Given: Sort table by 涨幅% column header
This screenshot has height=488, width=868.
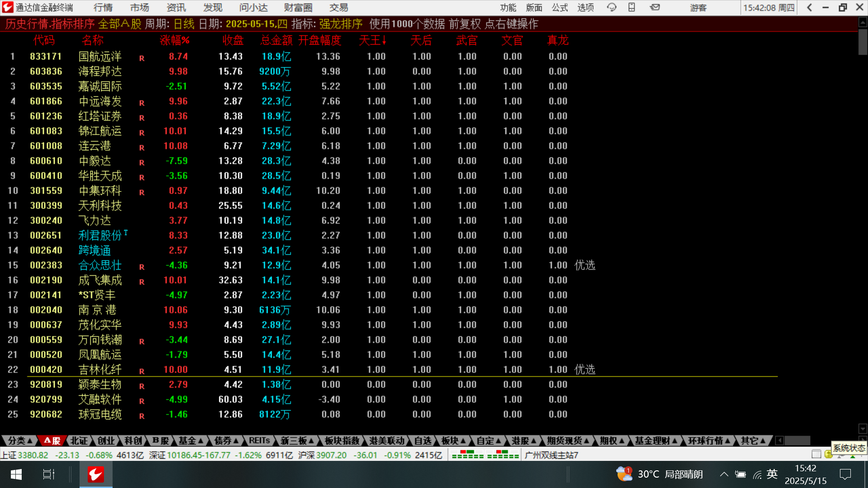Looking at the screenshot, I should click(x=175, y=41).
